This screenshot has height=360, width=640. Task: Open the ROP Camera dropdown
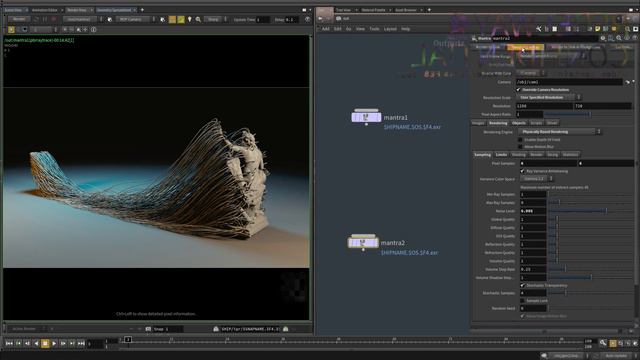pos(135,19)
